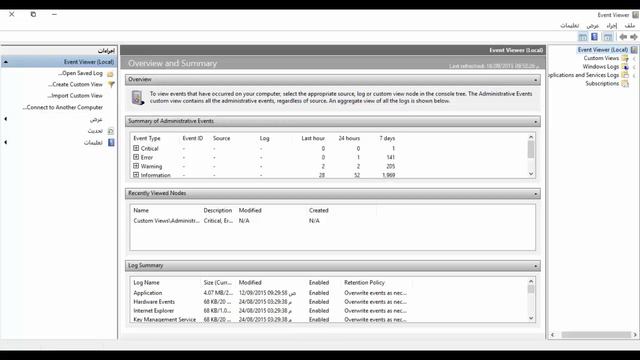Collapse the Recently Viewed Nodes section
The height and width of the screenshot is (360, 640).
(x=536, y=194)
